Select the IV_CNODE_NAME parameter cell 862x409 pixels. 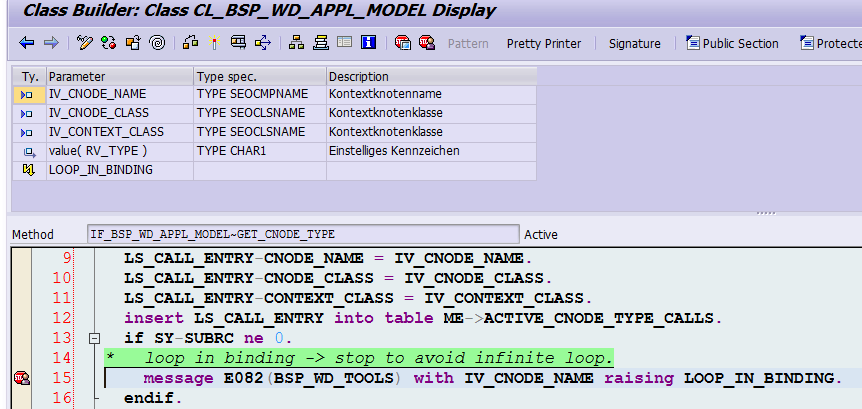pyautogui.click(x=120, y=95)
